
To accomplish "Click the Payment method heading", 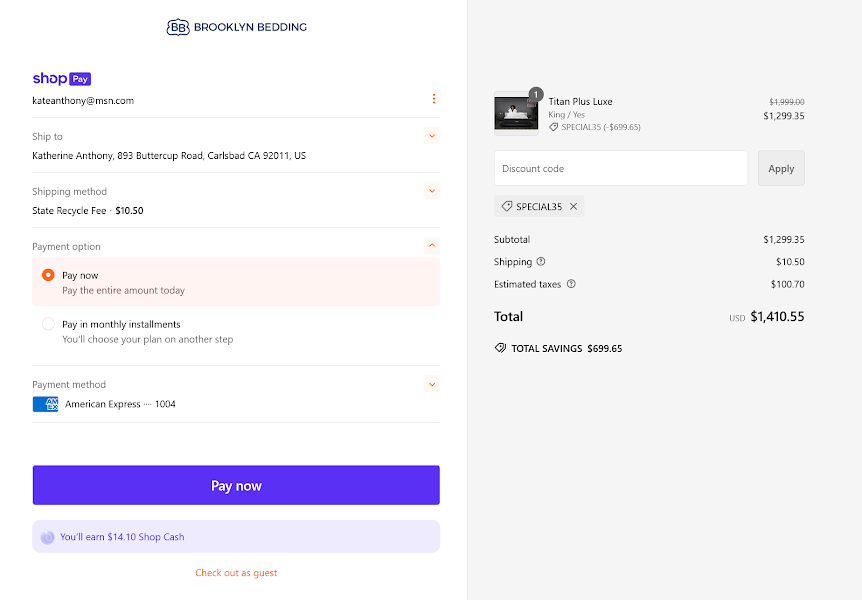I will (69, 384).
